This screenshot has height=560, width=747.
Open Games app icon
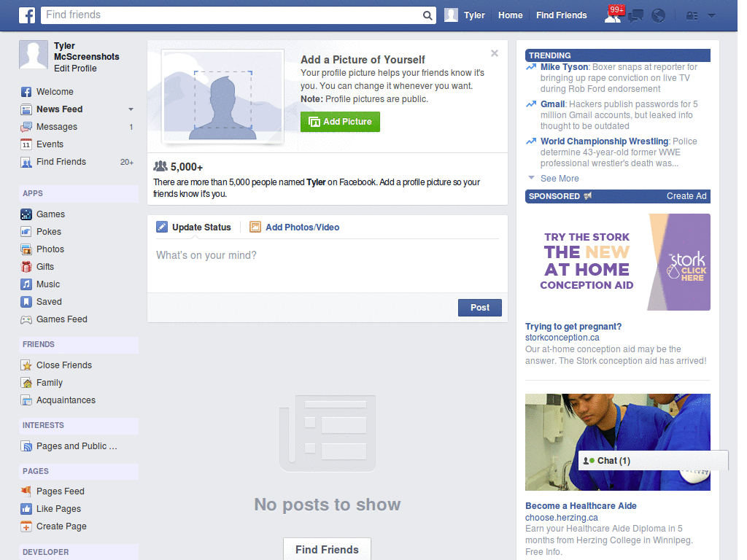[x=26, y=214]
